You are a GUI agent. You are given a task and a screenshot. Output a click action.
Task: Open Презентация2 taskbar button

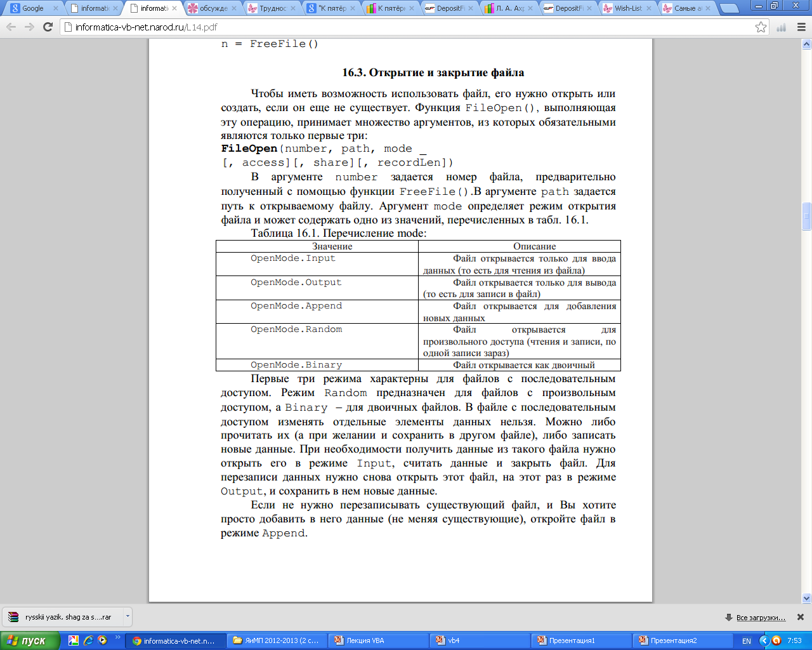coord(683,640)
